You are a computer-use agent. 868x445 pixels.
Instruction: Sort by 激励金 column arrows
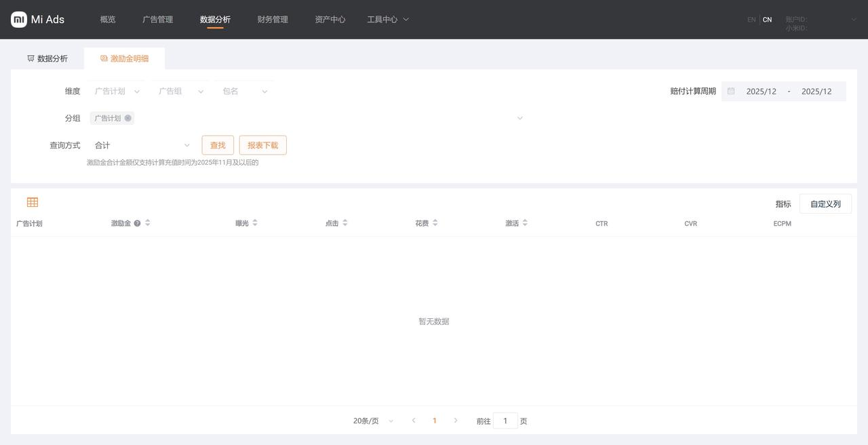click(148, 223)
